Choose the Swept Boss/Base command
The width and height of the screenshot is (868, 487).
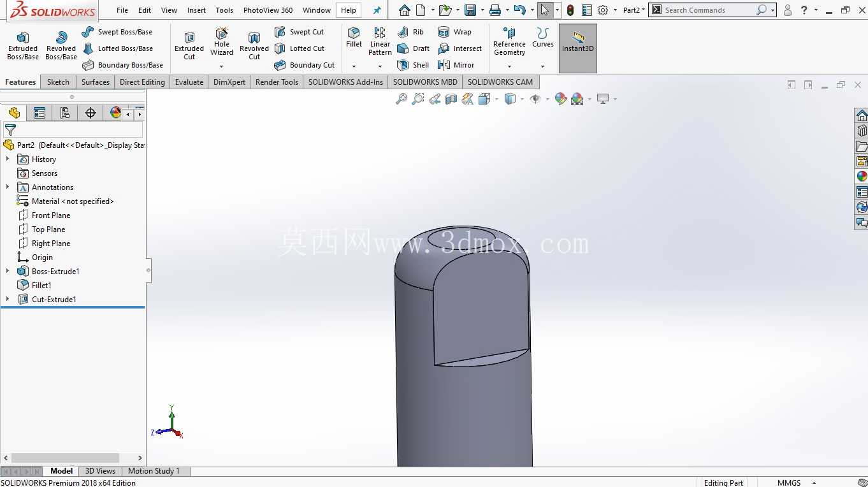click(117, 32)
